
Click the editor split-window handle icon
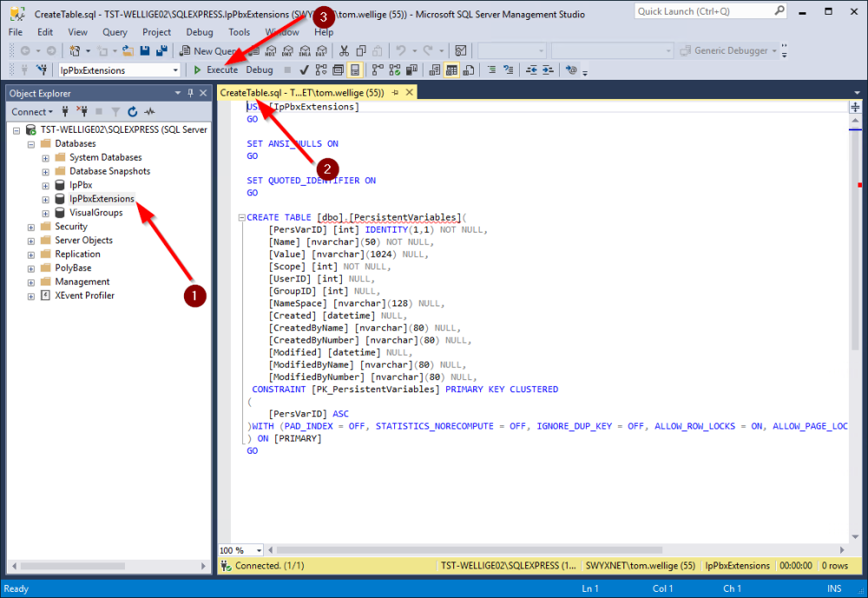tap(855, 108)
